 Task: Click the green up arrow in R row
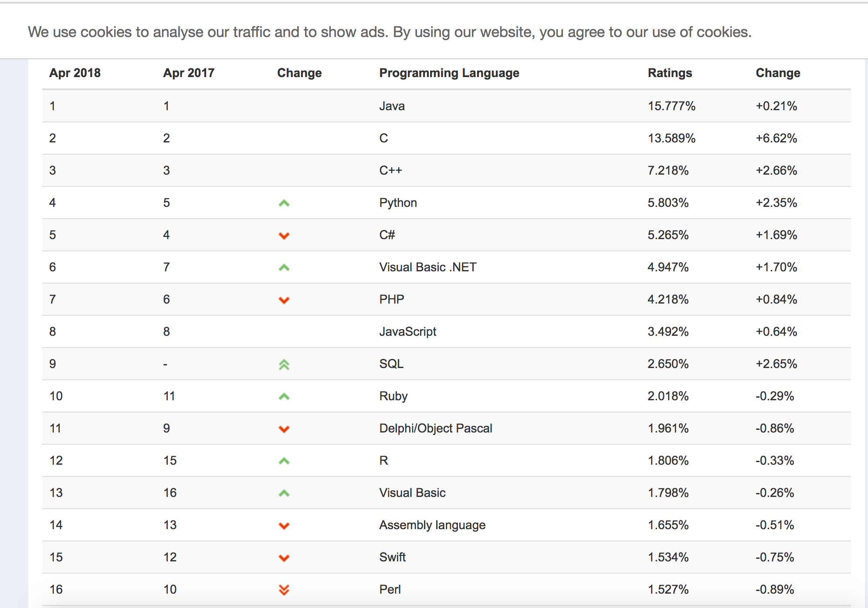coord(284,461)
